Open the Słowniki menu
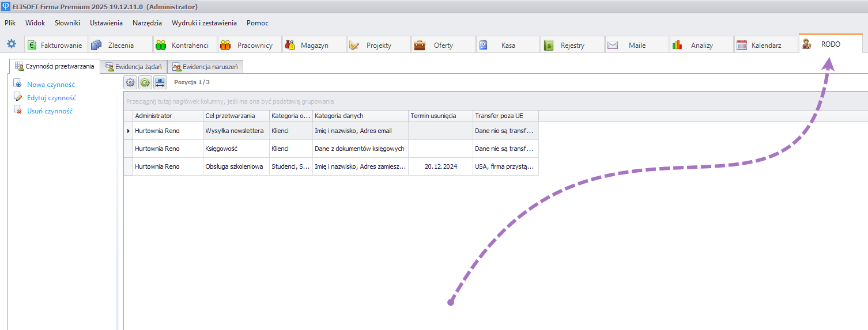This screenshot has width=868, height=330. pos(67,23)
